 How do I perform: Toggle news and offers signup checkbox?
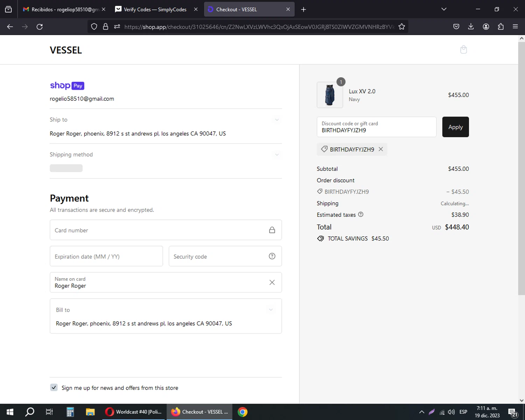pos(54,387)
